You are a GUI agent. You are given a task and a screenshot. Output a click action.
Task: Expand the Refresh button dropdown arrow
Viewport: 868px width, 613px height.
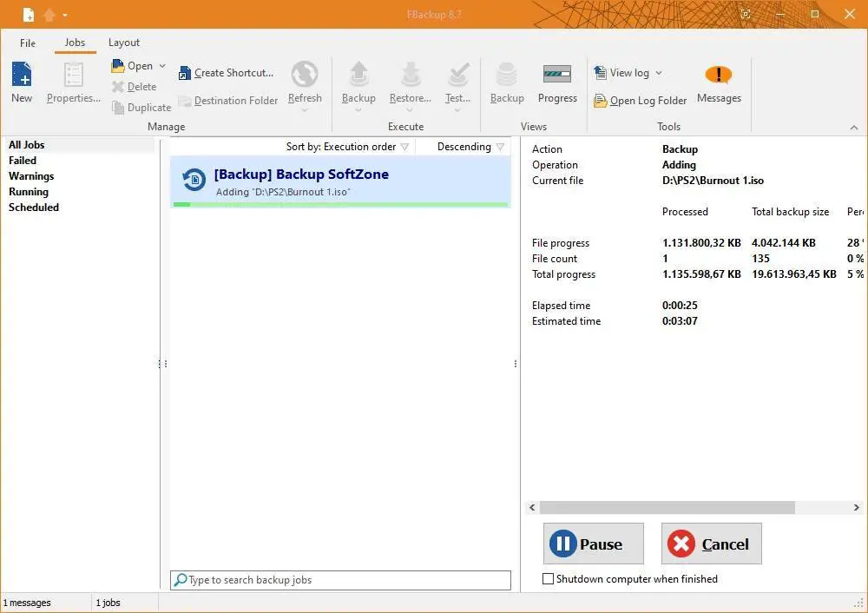coord(305,110)
